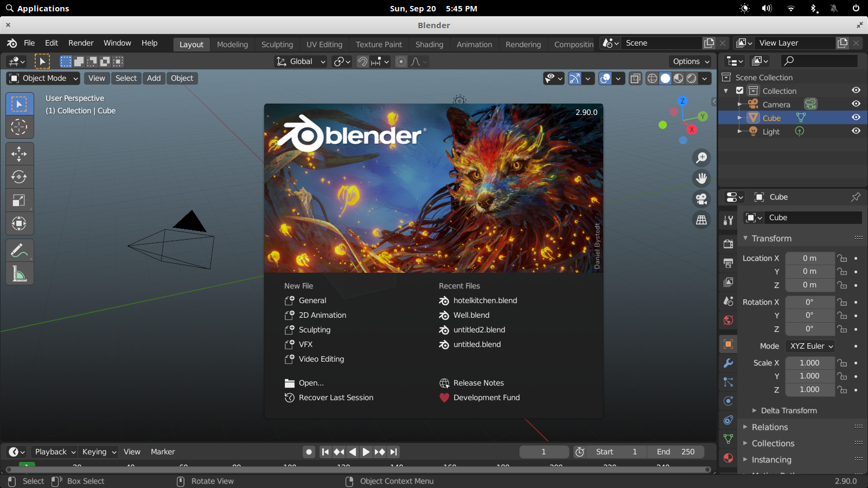
Task: Select the Select Box tool
Action: (x=20, y=104)
